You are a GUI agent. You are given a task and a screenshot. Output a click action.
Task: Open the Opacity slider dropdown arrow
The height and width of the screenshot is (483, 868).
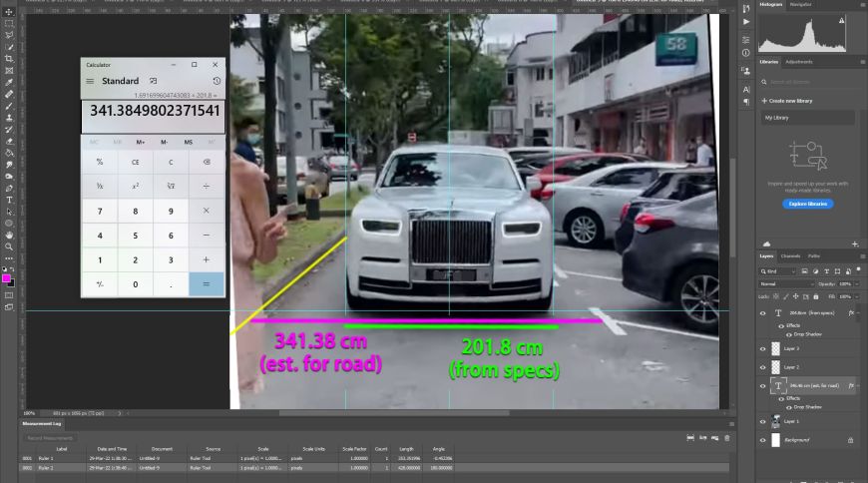(x=857, y=284)
